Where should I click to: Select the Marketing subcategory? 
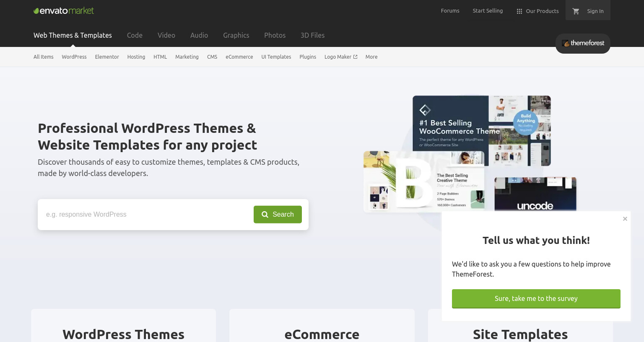point(187,57)
